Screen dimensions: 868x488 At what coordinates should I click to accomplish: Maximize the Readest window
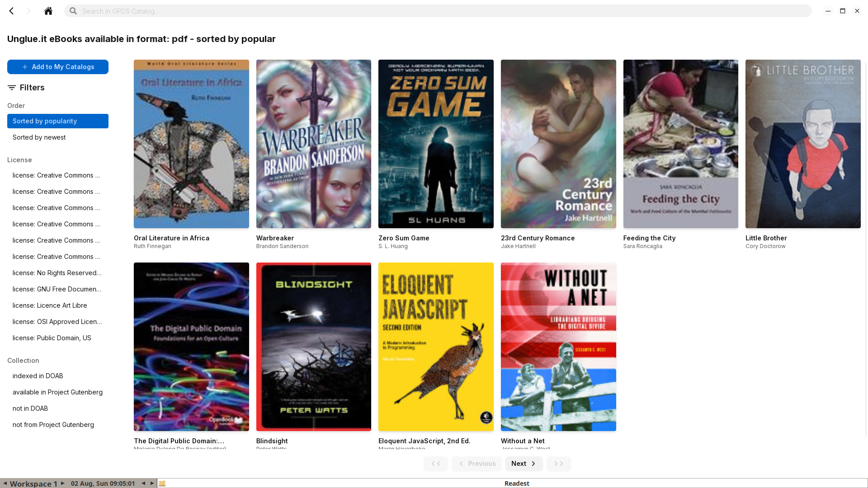[x=843, y=11]
